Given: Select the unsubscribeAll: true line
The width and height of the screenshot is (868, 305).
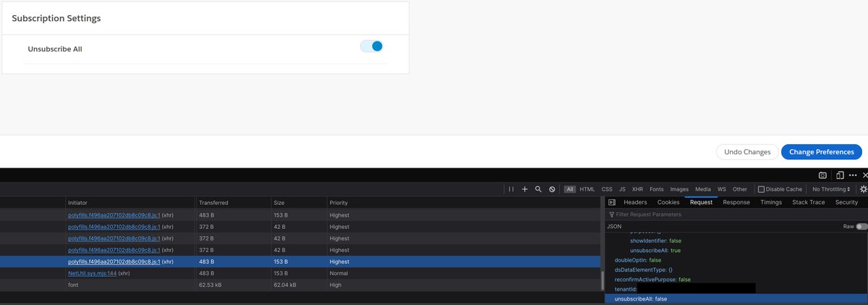Looking at the screenshot, I should pyautogui.click(x=655, y=251).
